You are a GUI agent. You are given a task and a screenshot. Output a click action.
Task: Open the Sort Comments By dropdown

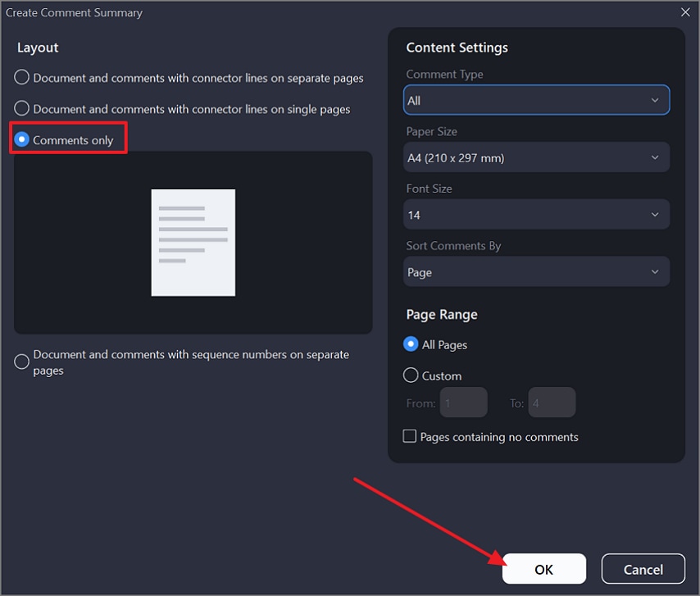pos(536,271)
